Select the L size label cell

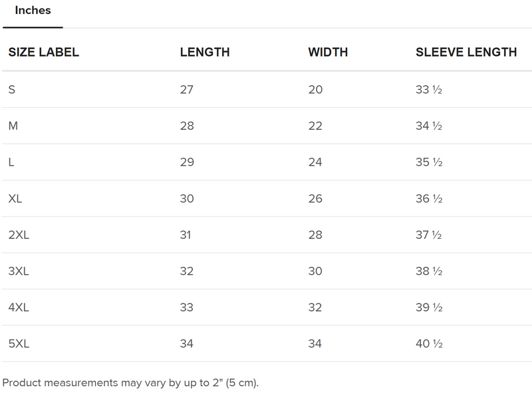(x=11, y=162)
